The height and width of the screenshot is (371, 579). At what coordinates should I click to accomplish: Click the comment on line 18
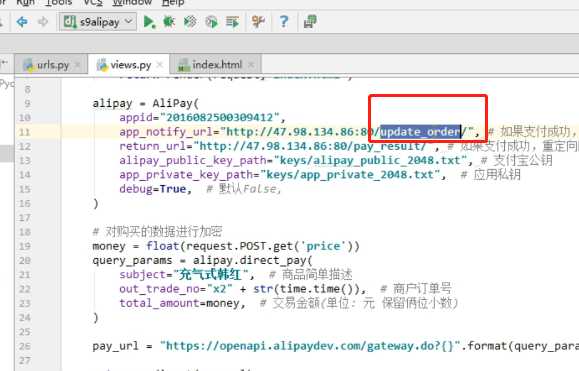pyautogui.click(x=158, y=232)
